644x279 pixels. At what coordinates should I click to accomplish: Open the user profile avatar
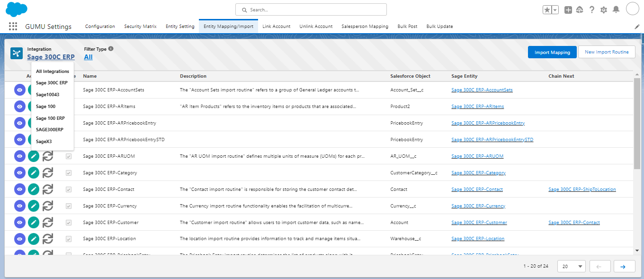point(633,9)
